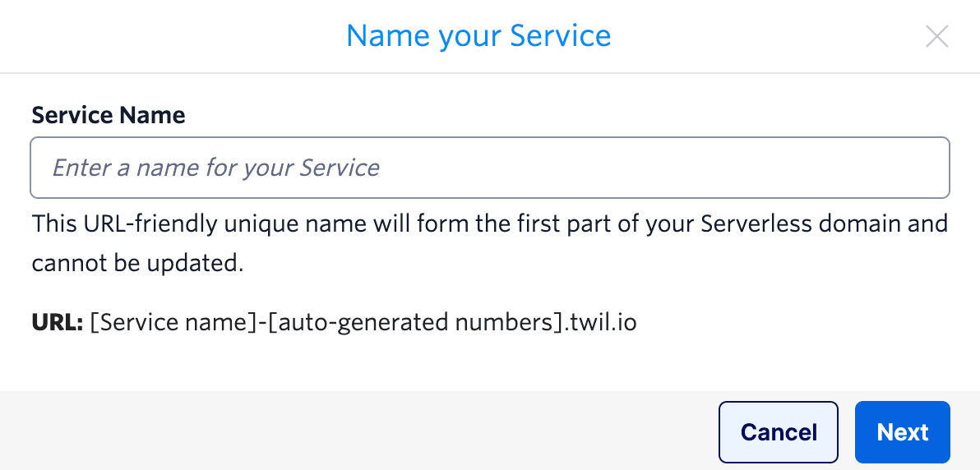Viewport: 980px width, 470px height.
Task: Click the "Name your Service" dialog title
Action: [x=478, y=36]
